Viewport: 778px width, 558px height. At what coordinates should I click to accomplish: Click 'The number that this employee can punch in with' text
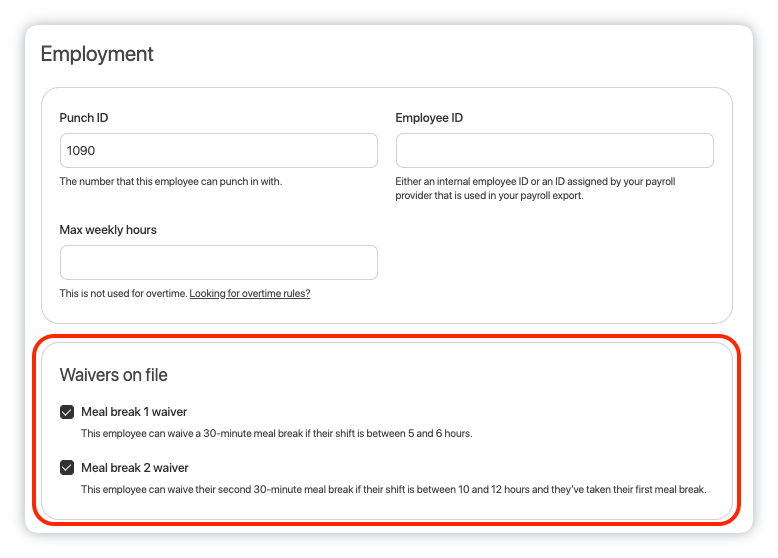pos(171,182)
